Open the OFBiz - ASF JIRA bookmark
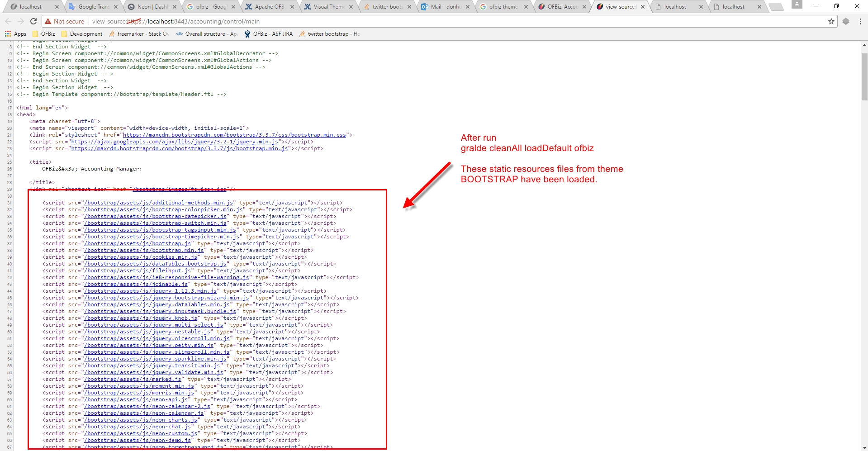This screenshot has width=868, height=451. coord(269,34)
